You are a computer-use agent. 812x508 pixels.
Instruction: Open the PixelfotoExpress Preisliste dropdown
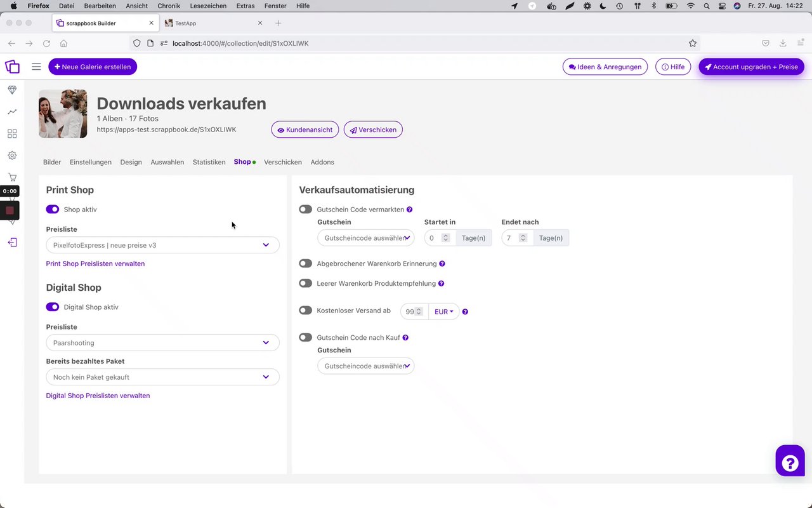pyautogui.click(x=162, y=245)
